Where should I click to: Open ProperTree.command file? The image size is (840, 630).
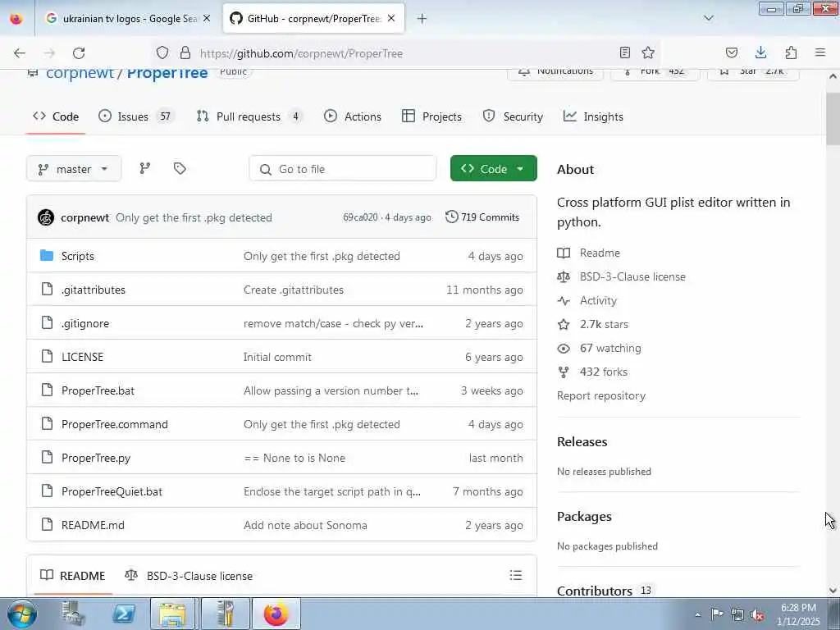tap(115, 424)
